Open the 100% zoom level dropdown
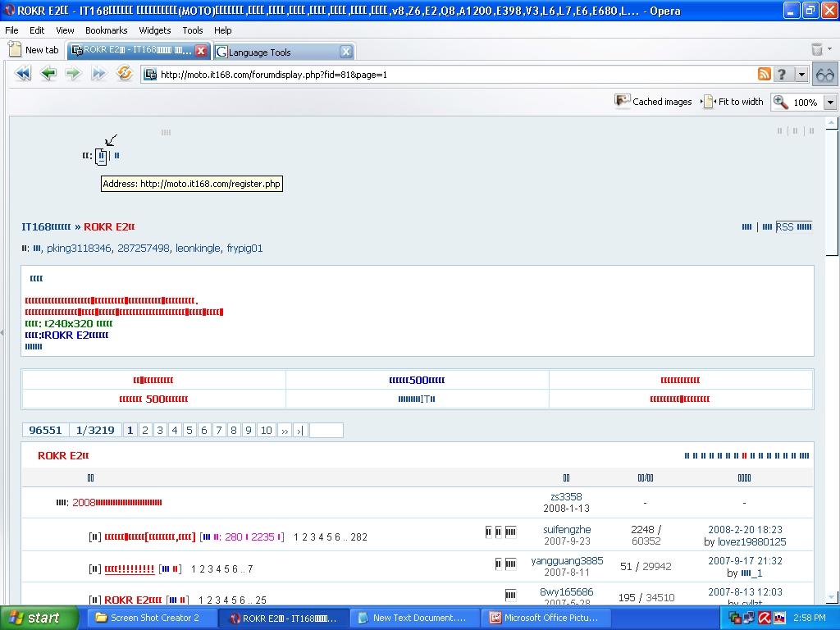The width and height of the screenshot is (840, 630). pos(830,102)
